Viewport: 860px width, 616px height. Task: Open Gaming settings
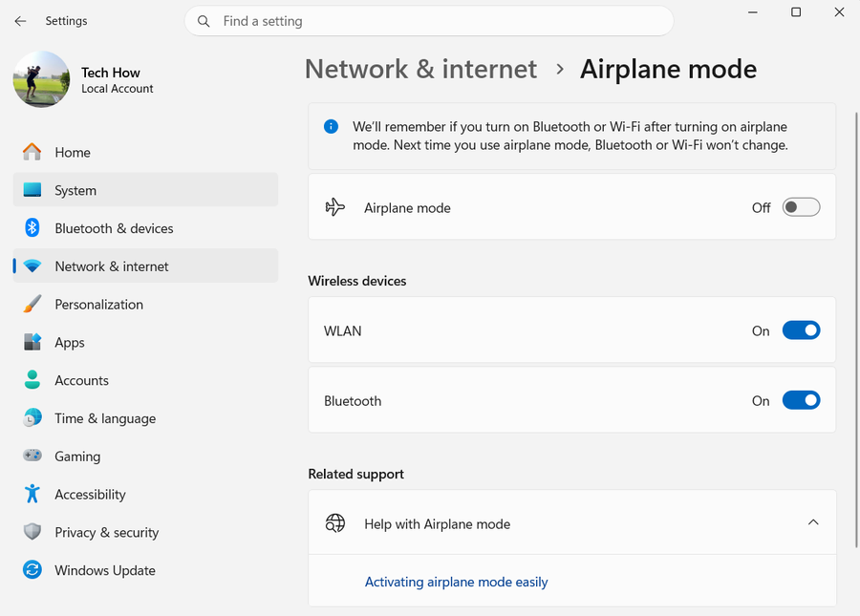point(145,456)
